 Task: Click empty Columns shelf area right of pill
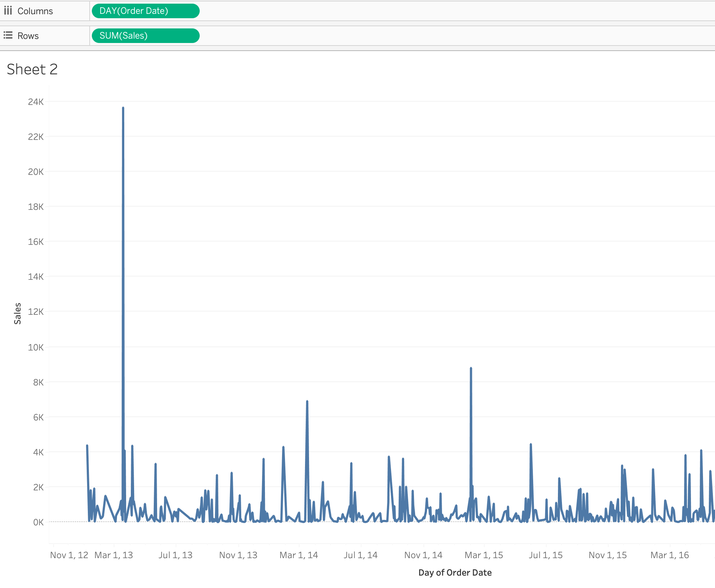pyautogui.click(x=437, y=11)
